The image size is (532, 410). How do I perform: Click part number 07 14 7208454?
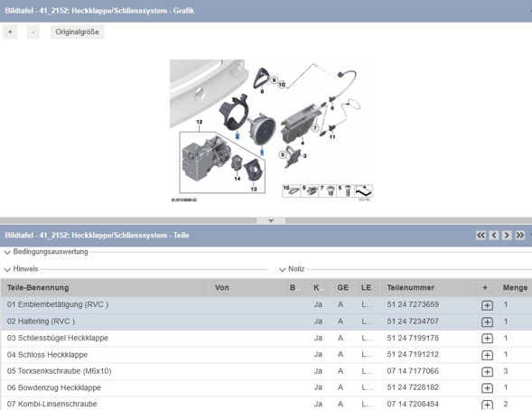click(x=413, y=404)
